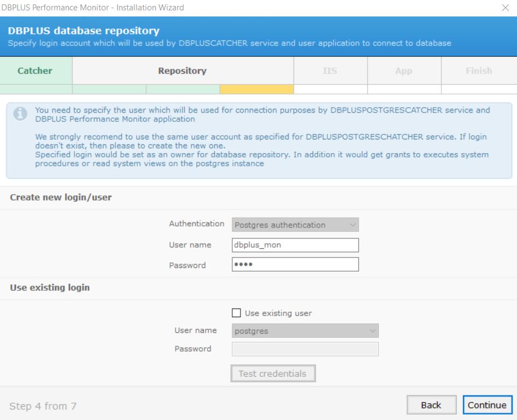The width and height of the screenshot is (517, 420).
Task: Click the Test credentials button
Action: (273, 374)
